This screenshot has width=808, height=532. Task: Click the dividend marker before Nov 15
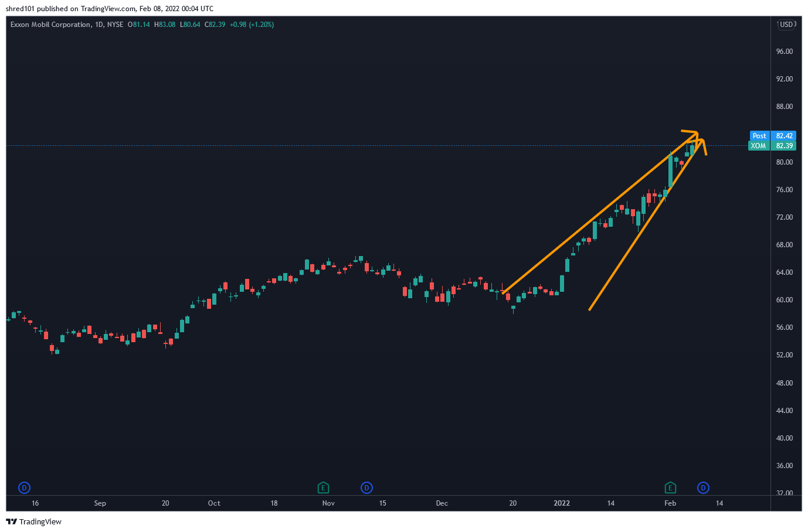pyautogui.click(x=366, y=487)
